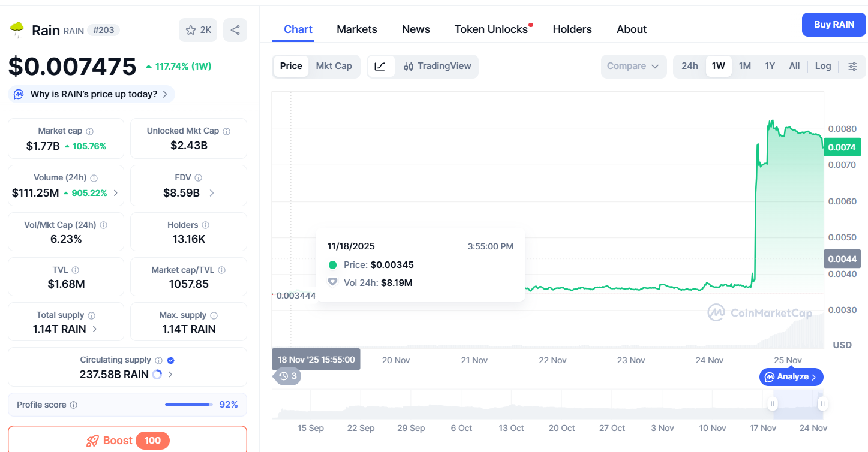Click the Boost rocket icon

92,441
